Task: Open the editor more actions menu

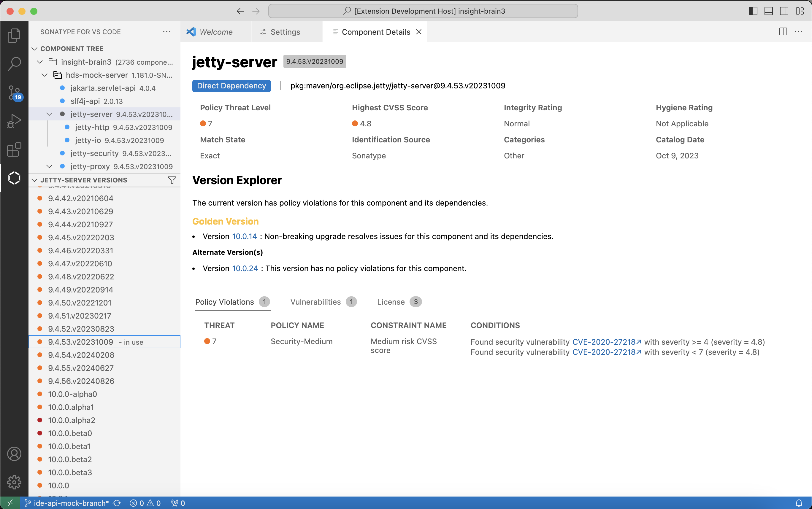Action: (x=798, y=32)
